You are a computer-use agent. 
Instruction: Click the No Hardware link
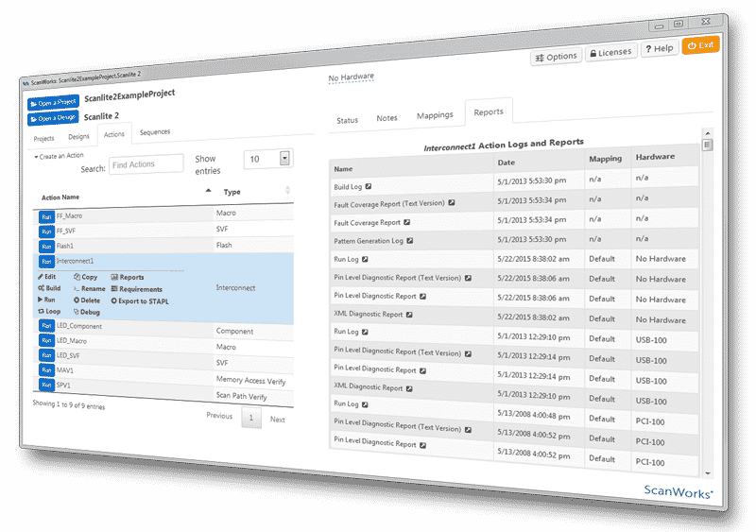pyautogui.click(x=351, y=77)
